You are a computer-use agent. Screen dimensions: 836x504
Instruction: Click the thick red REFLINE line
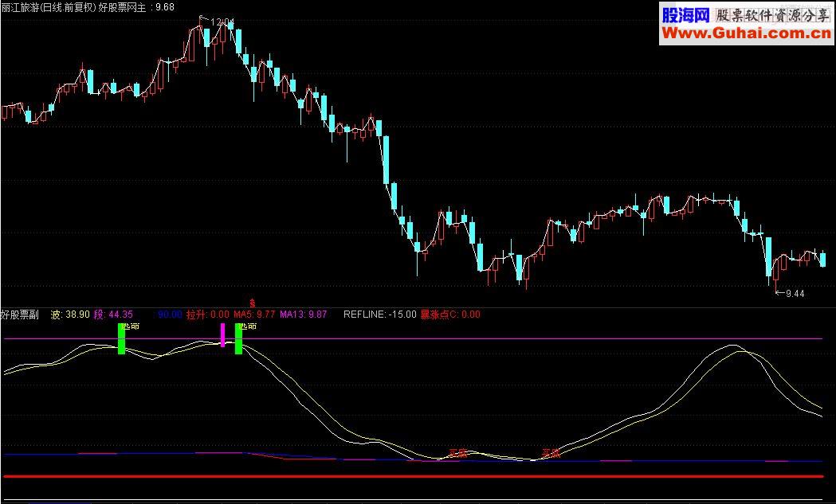tap(413, 476)
